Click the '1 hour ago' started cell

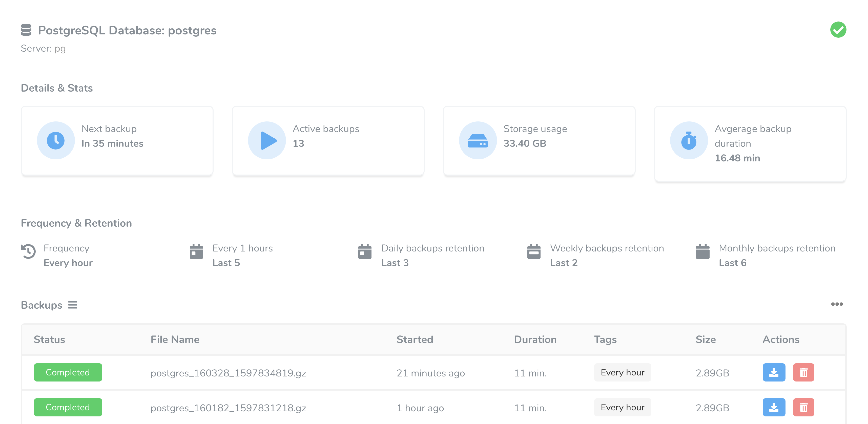[x=420, y=408]
